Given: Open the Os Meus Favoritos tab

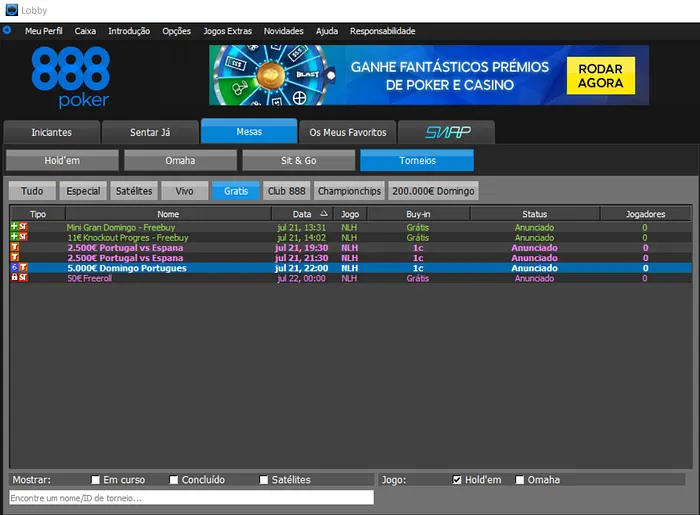Looking at the screenshot, I should [348, 132].
